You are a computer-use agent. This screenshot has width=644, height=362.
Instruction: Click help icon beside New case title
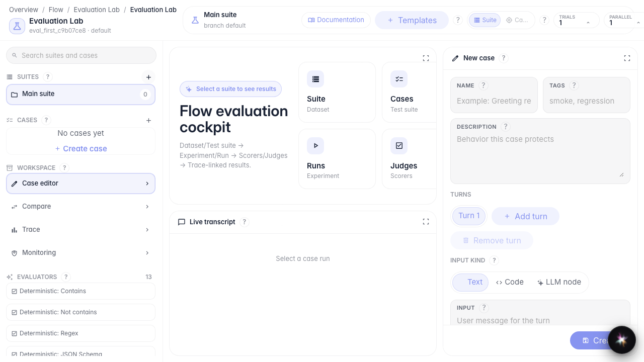coord(504,58)
